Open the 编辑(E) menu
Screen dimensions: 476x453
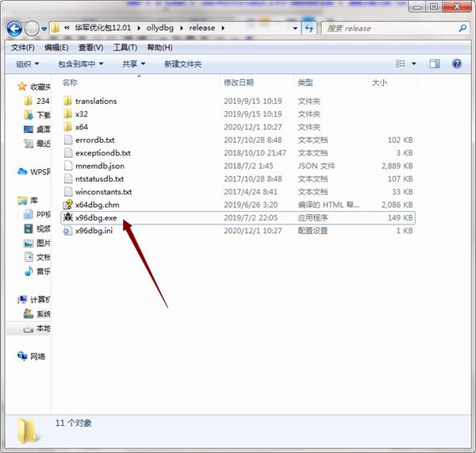click(x=56, y=48)
